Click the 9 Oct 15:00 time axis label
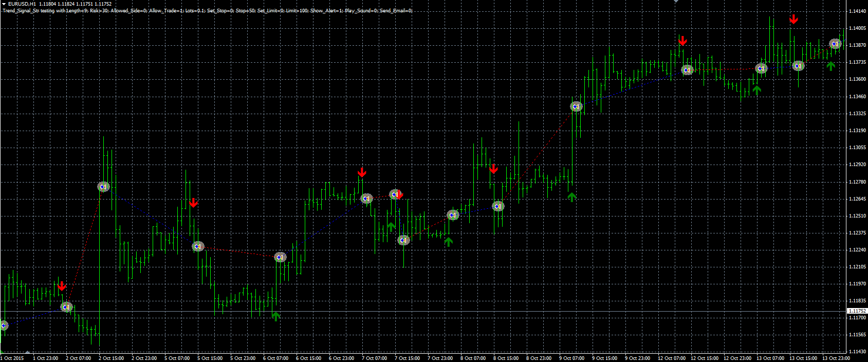This screenshot has width=868, height=362. (x=605, y=358)
